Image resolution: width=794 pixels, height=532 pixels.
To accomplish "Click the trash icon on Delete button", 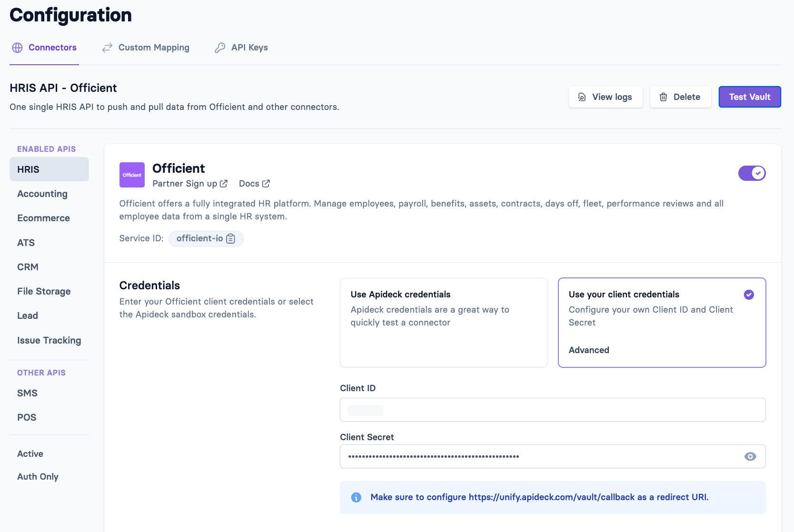I will click(664, 97).
